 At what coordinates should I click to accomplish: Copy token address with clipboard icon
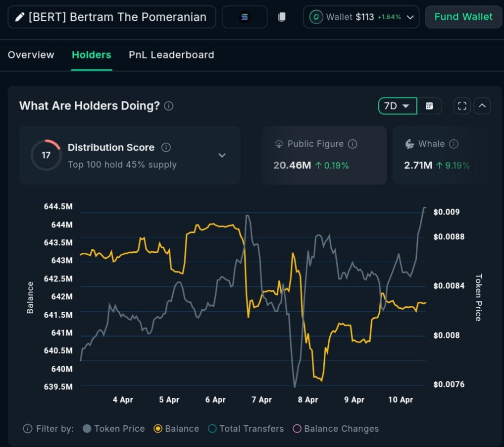[282, 17]
